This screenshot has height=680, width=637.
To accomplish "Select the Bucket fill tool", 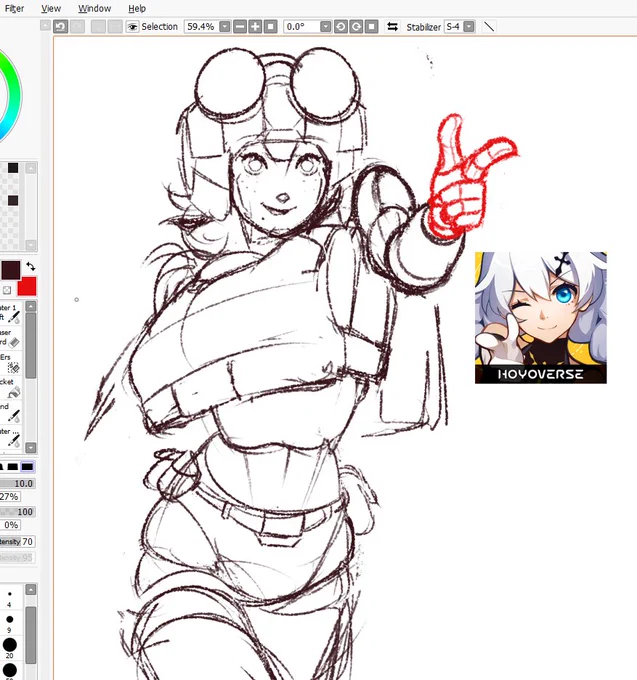I will coord(11,387).
